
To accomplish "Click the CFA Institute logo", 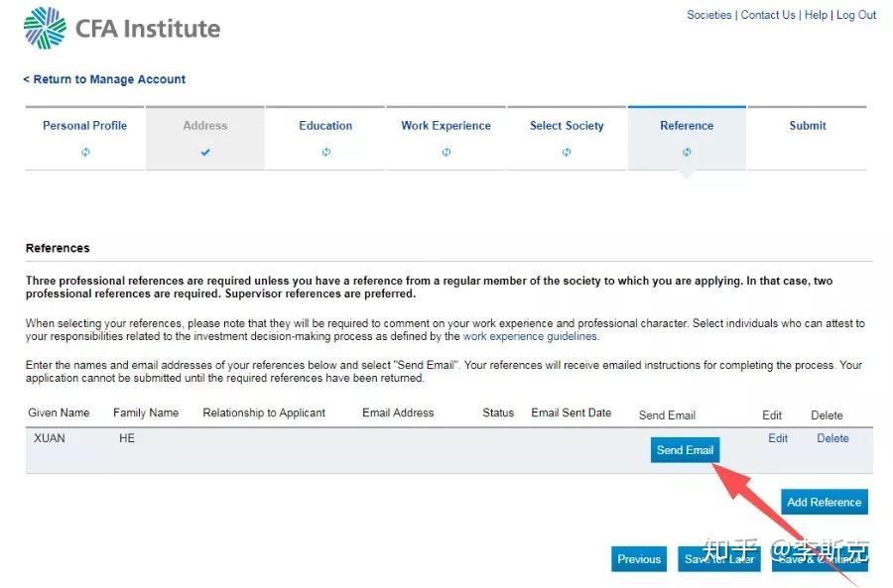I will coord(121,28).
